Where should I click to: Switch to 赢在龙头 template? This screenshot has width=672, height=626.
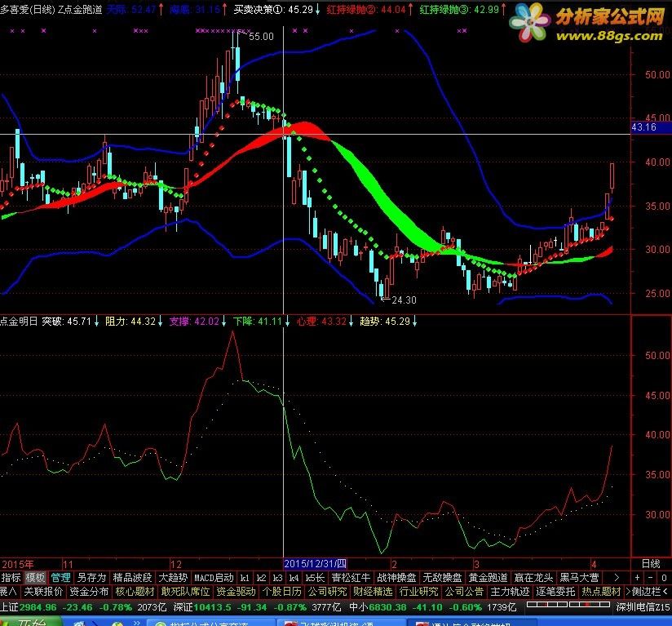534,578
